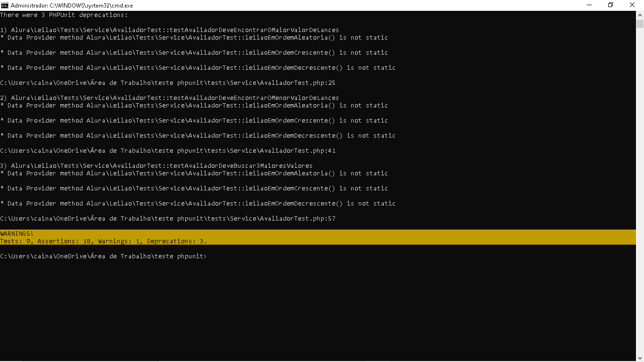Click the line ending testAvaliadorDeveEncontrarOMenorValorDeLances
The height and width of the screenshot is (362, 644).
click(x=170, y=98)
